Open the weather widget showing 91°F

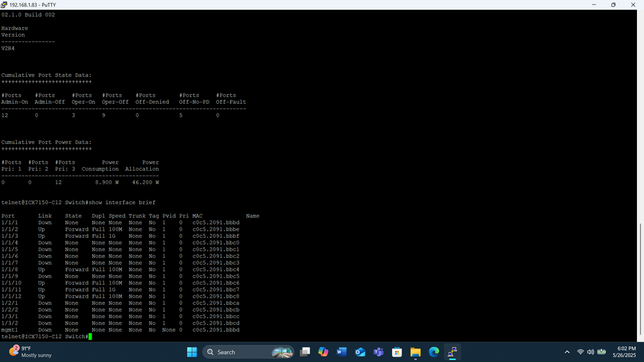point(30,352)
